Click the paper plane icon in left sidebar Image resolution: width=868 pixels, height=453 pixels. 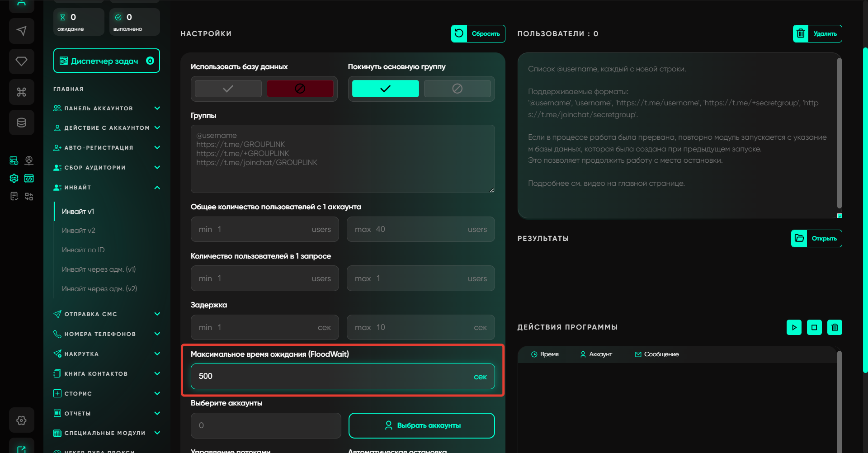pos(21,31)
